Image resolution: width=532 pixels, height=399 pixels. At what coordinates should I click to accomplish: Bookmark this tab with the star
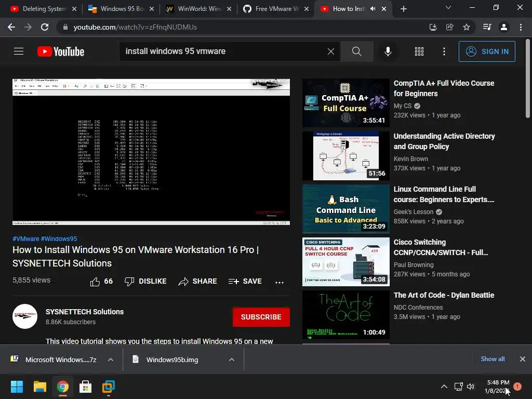pos(467,27)
